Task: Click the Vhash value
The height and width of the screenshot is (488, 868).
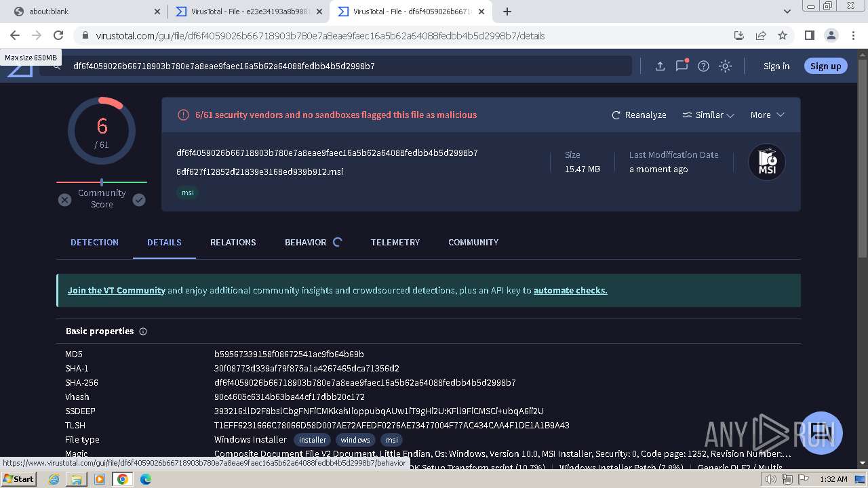Action: (x=290, y=396)
